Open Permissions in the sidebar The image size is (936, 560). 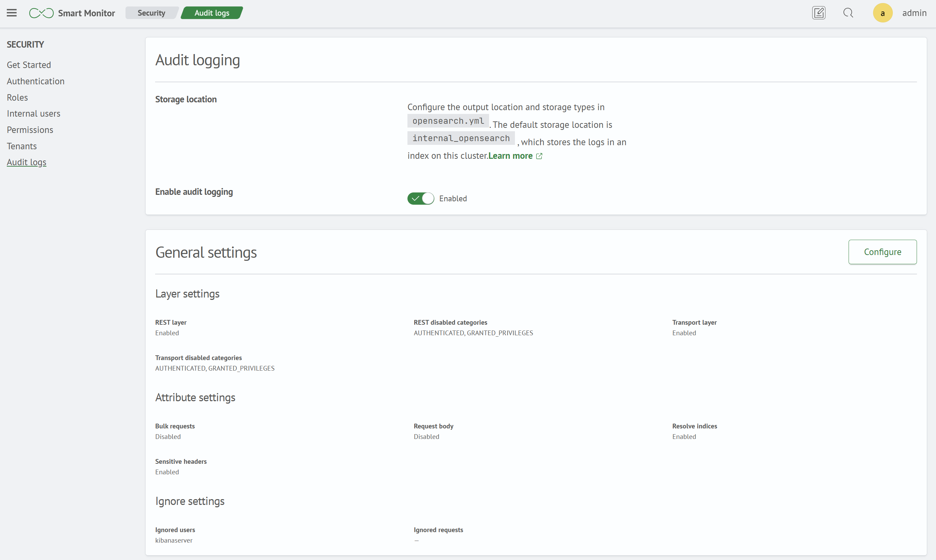point(30,130)
